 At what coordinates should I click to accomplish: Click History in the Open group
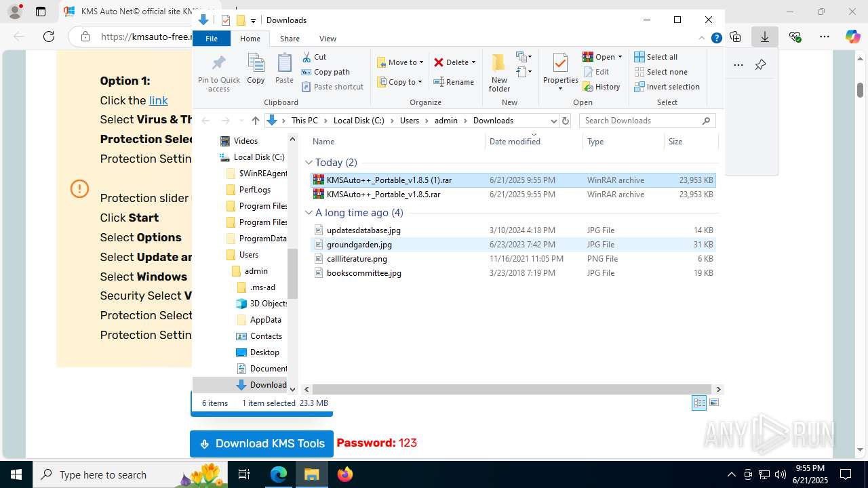(x=601, y=87)
